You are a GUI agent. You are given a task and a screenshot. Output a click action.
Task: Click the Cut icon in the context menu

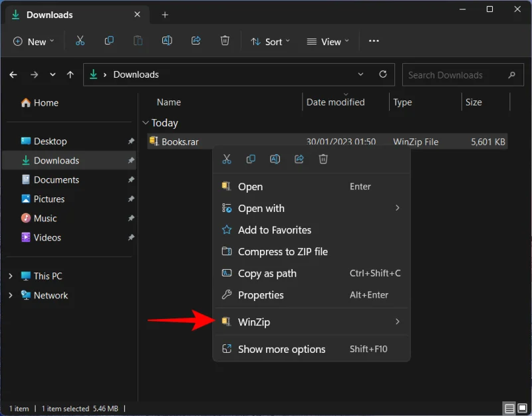pyautogui.click(x=227, y=159)
